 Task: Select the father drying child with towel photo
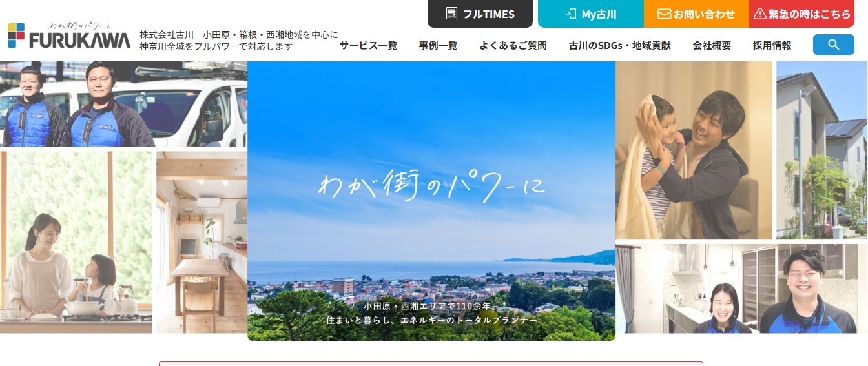[x=694, y=150]
